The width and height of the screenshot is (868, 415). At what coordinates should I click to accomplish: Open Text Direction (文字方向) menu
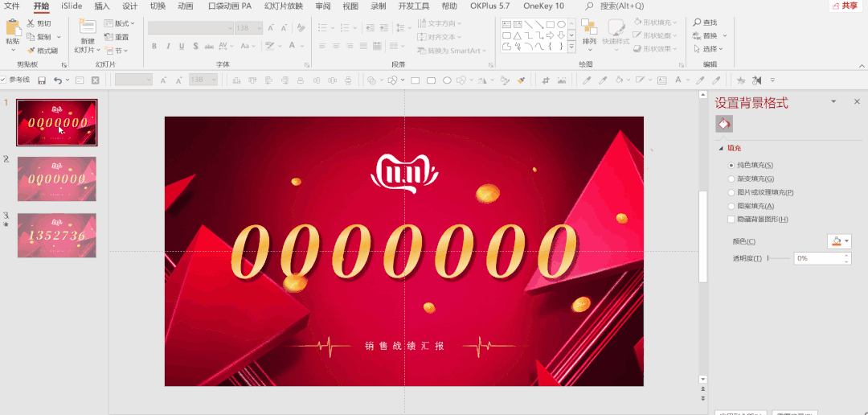point(440,23)
